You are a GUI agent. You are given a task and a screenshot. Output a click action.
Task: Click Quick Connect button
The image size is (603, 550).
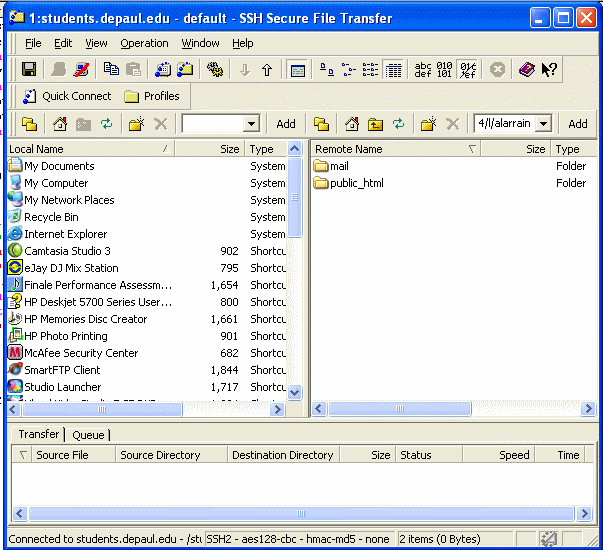click(x=67, y=96)
